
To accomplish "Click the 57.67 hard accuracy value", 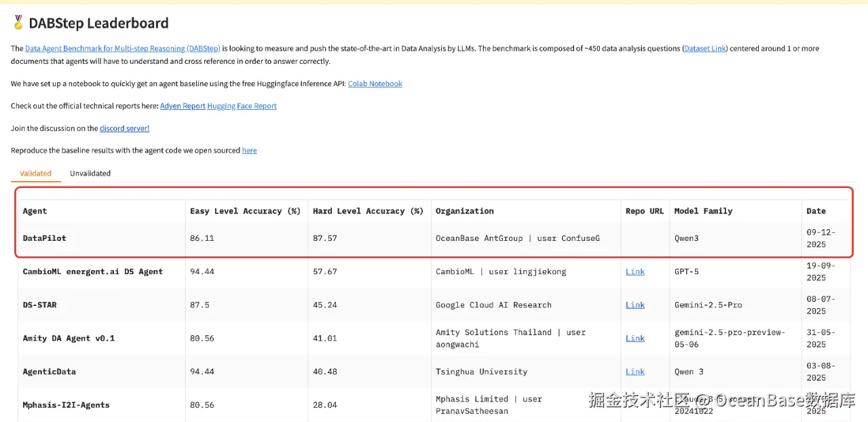I will tap(325, 271).
